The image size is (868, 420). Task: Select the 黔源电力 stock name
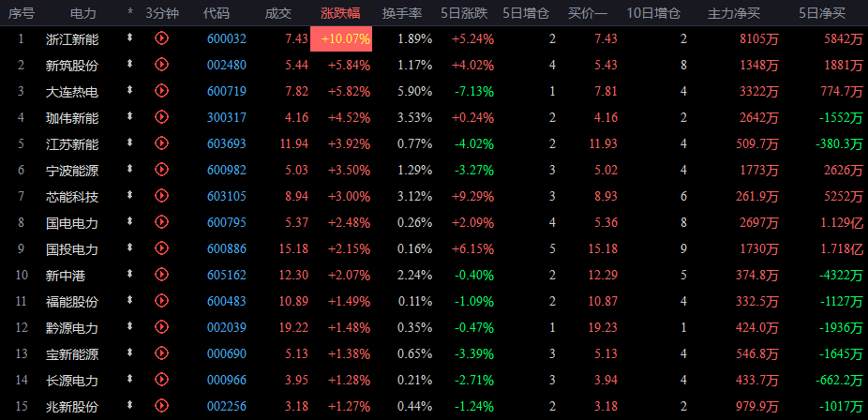[72, 328]
